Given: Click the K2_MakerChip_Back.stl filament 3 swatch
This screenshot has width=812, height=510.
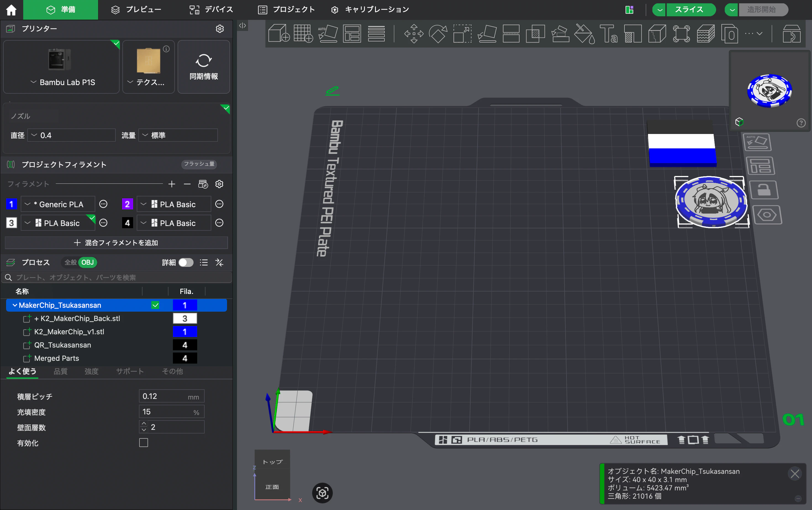Looking at the screenshot, I should [185, 319].
